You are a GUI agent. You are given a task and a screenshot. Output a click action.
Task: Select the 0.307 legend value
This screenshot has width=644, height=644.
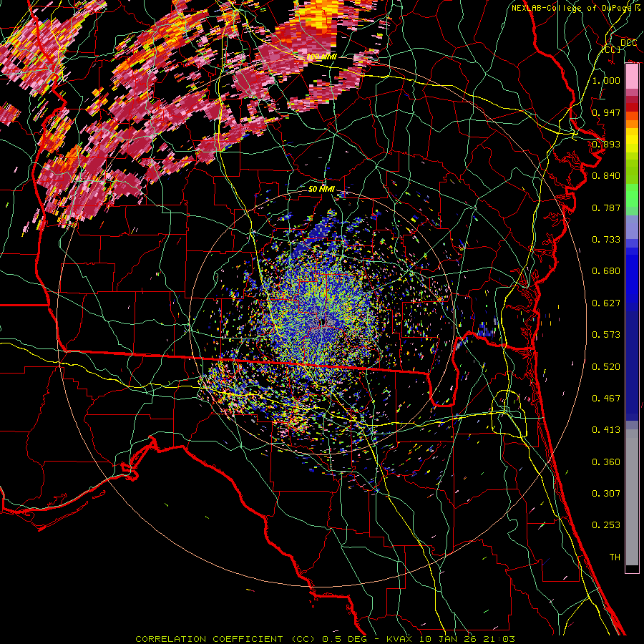[606, 494]
